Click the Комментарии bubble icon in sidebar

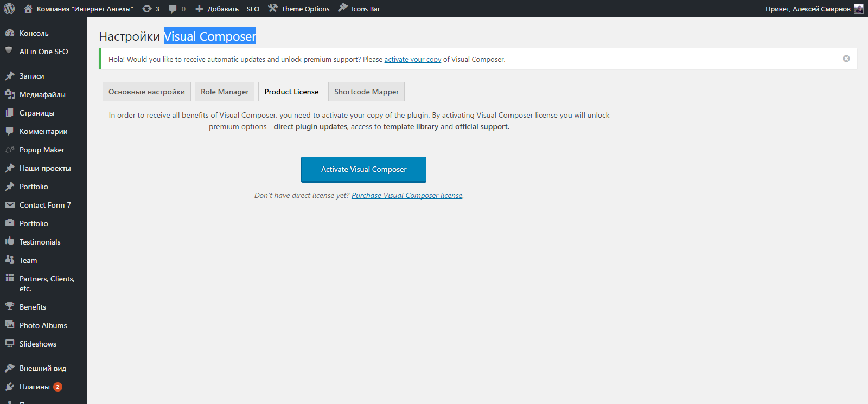[10, 131]
